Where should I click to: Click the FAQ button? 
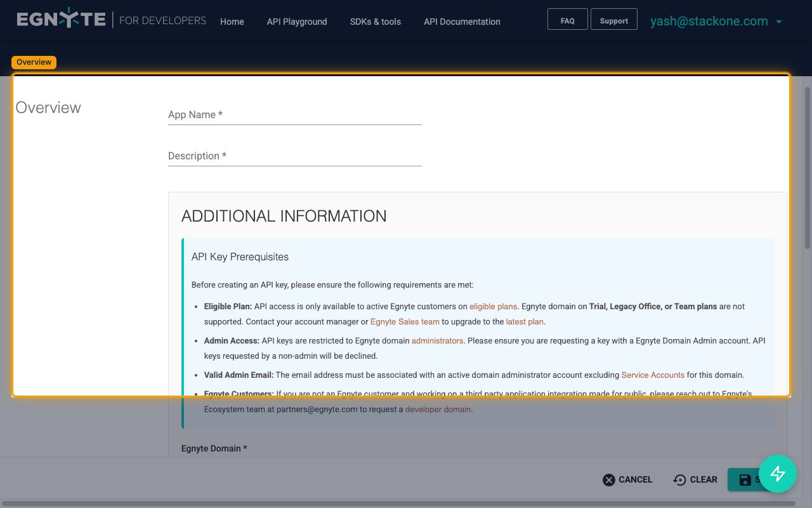(x=568, y=20)
